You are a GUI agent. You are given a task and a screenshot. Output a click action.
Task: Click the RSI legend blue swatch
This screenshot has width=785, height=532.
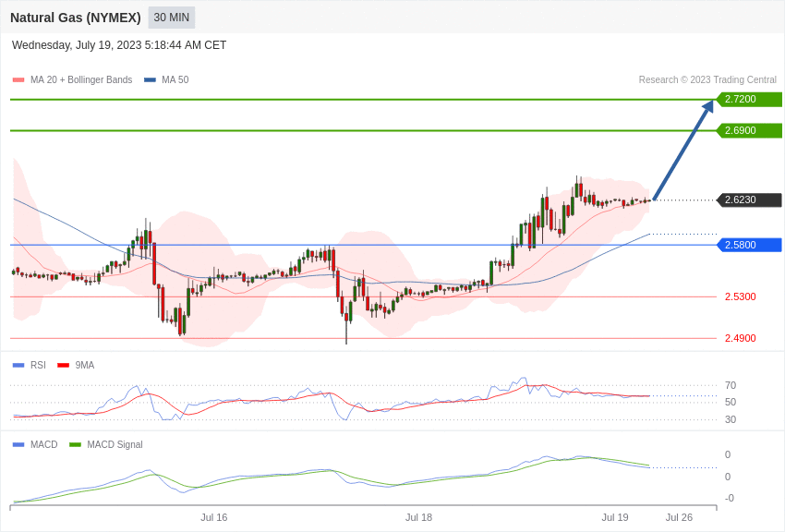[x=18, y=366]
